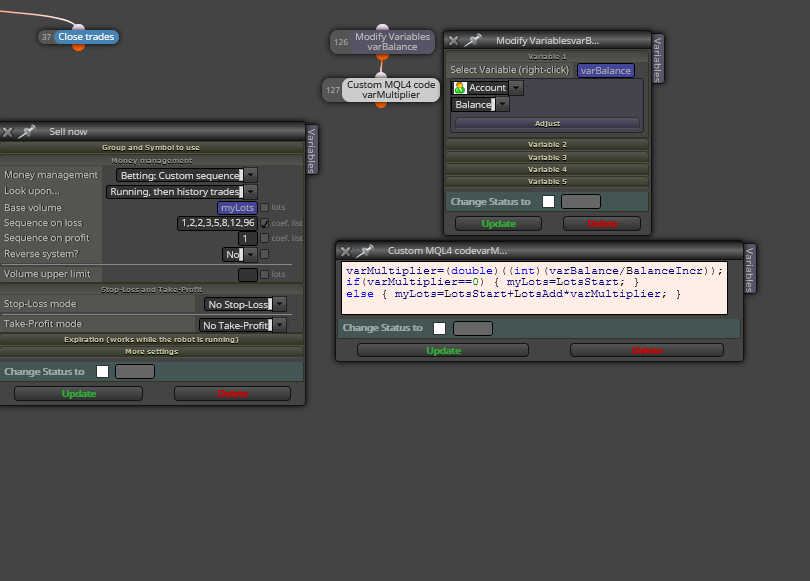Expand Variable 3 section
Screen dimensions: 810x581
pyautogui.click(x=547, y=158)
